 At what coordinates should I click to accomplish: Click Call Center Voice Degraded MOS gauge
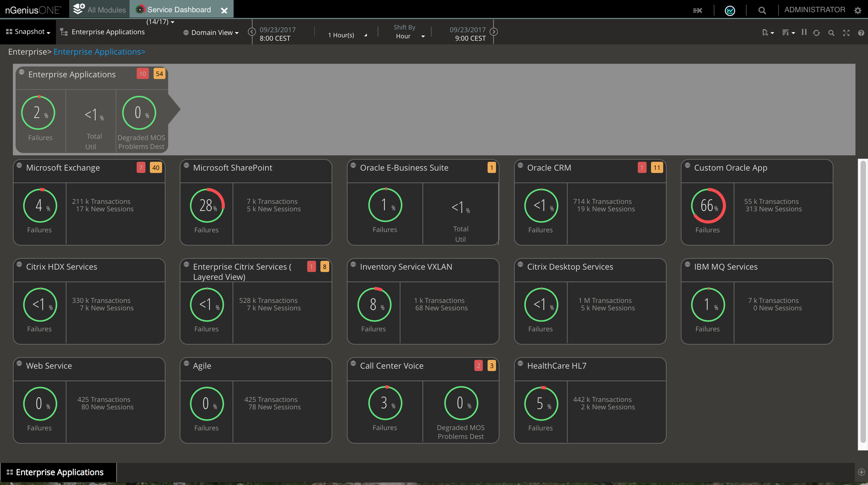coord(461,403)
